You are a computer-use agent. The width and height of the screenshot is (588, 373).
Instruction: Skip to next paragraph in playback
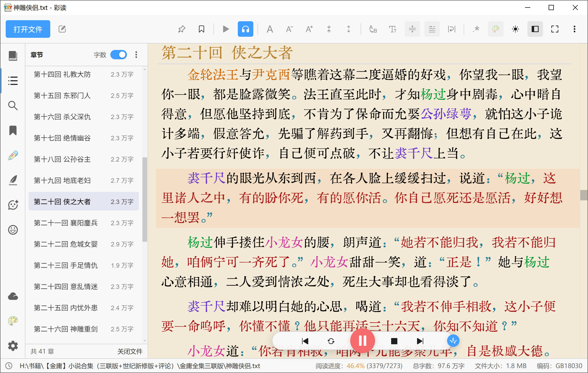[x=420, y=341]
